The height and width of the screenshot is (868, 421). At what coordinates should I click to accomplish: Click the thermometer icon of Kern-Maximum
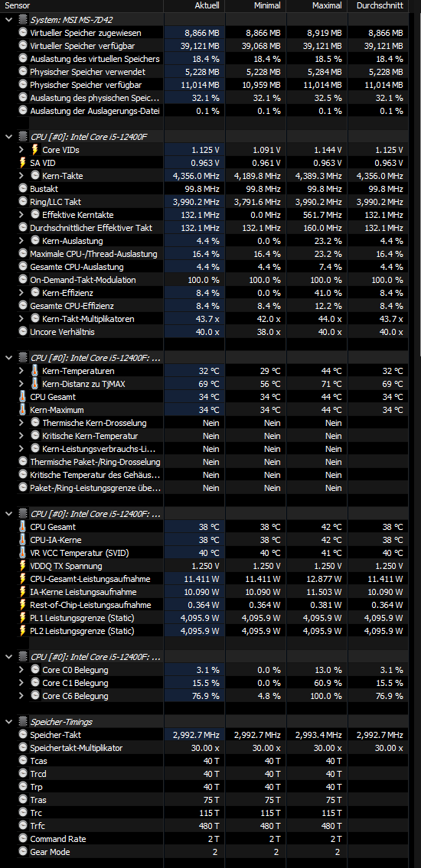click(23, 410)
